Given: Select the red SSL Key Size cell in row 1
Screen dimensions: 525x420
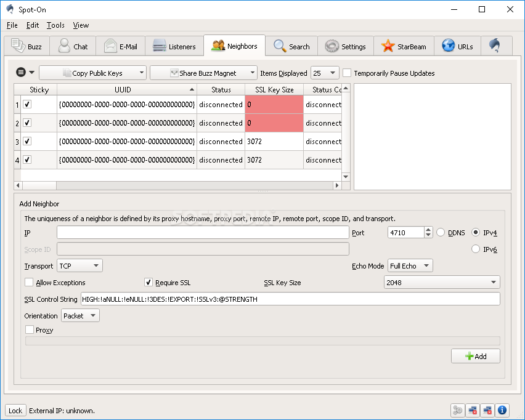Looking at the screenshot, I should pos(274,105).
